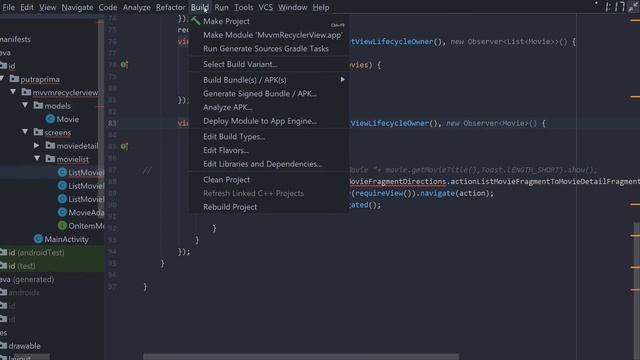Click the green OnItemM interface icon
This screenshot has height=360, width=640.
[x=62, y=225]
